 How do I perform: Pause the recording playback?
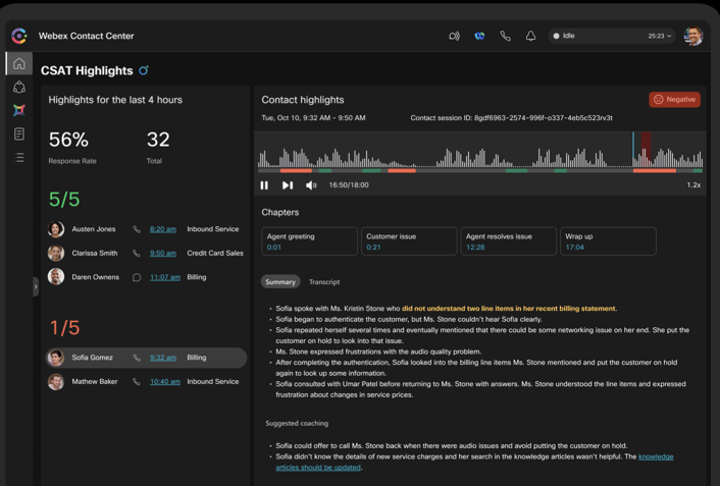tap(264, 185)
